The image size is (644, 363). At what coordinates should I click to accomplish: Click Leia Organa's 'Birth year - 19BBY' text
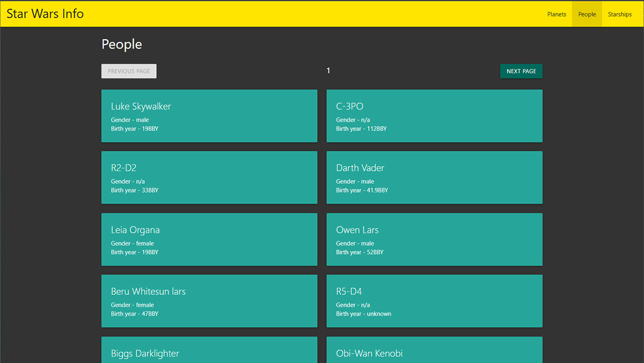(135, 252)
